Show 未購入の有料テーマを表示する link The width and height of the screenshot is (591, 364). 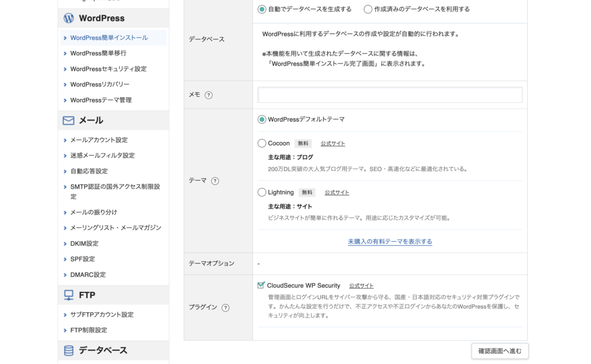point(390,242)
